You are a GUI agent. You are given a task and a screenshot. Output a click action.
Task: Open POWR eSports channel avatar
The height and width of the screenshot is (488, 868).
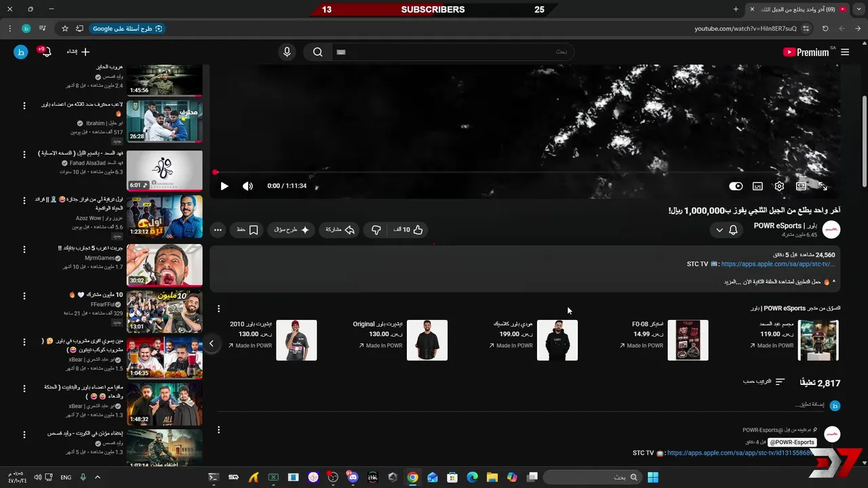coord(831,230)
